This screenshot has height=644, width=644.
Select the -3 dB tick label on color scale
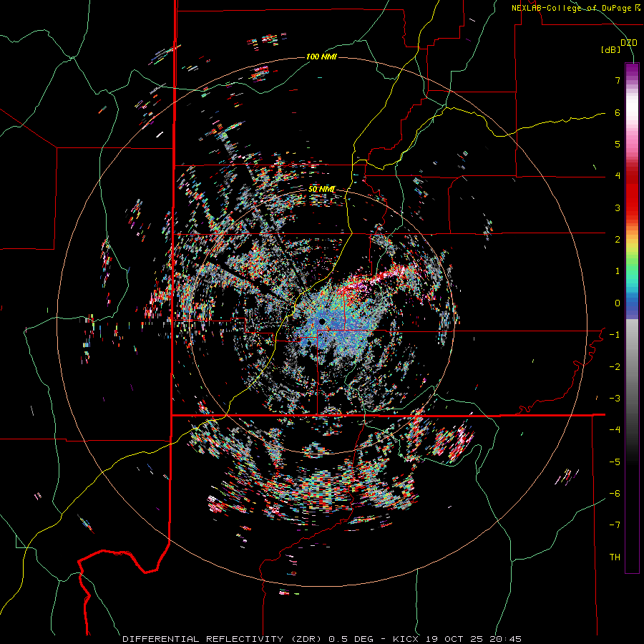point(615,399)
